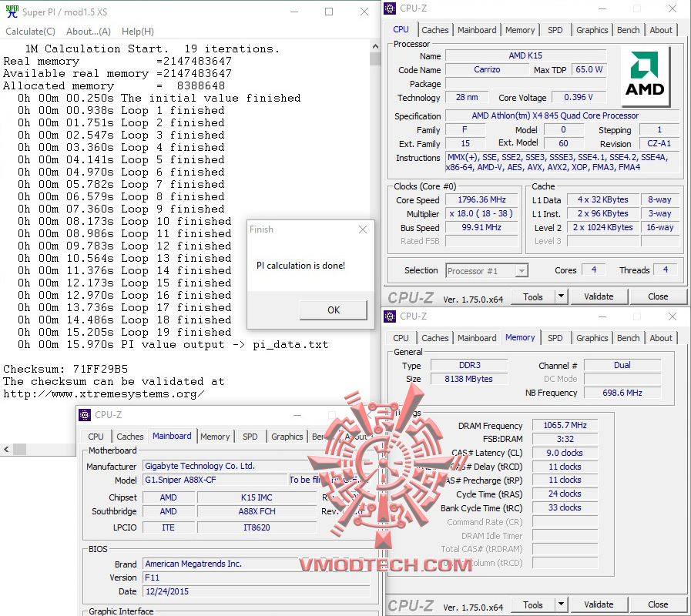The image size is (691, 616).
Task: Click the BIOS Date value 12/24/2015
Action: point(256,591)
